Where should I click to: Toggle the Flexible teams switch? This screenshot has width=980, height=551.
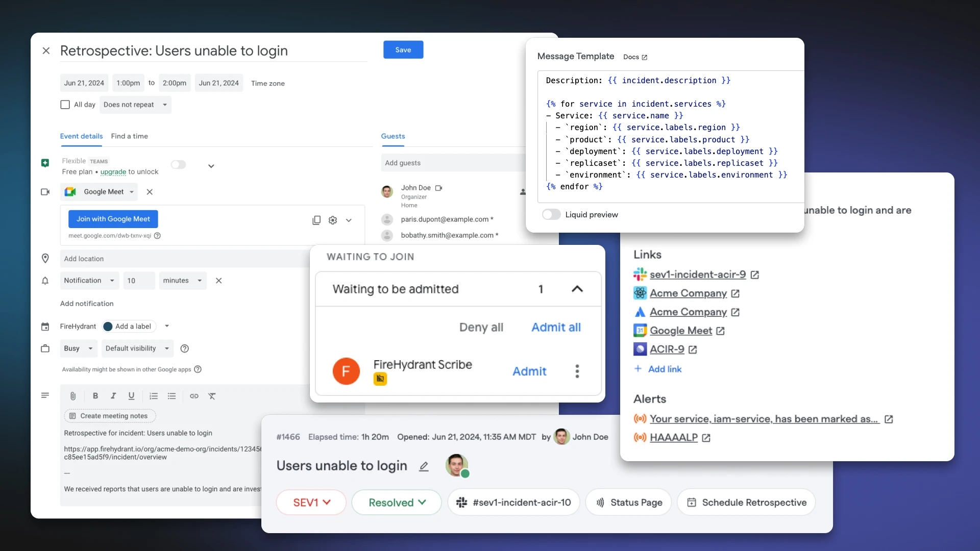[x=178, y=164]
